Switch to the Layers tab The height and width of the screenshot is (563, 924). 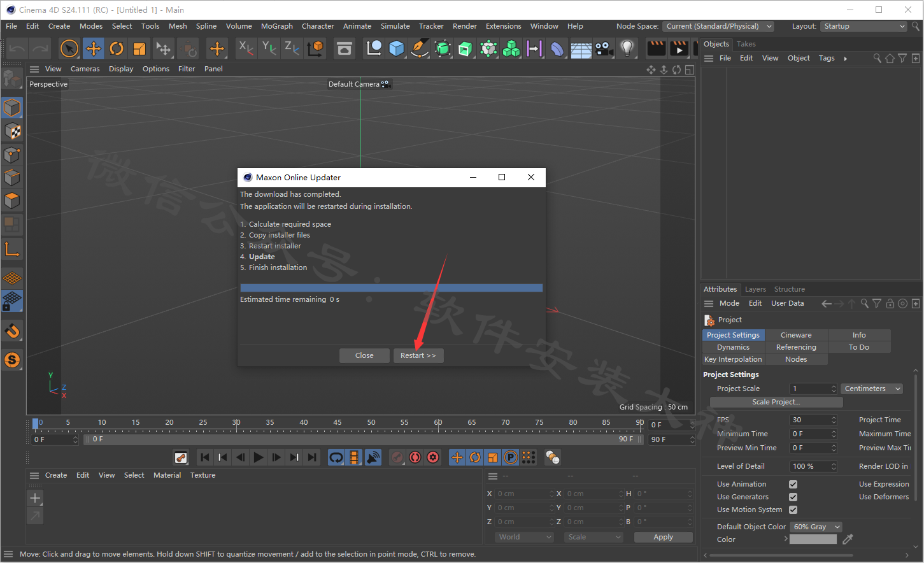click(755, 289)
